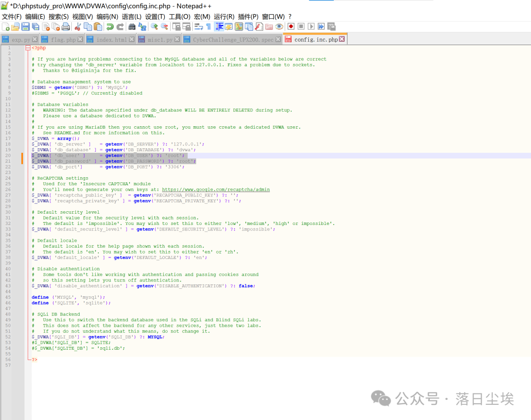Place cursor on the 'db_port' line
The image size is (531, 420).
(x=108, y=167)
